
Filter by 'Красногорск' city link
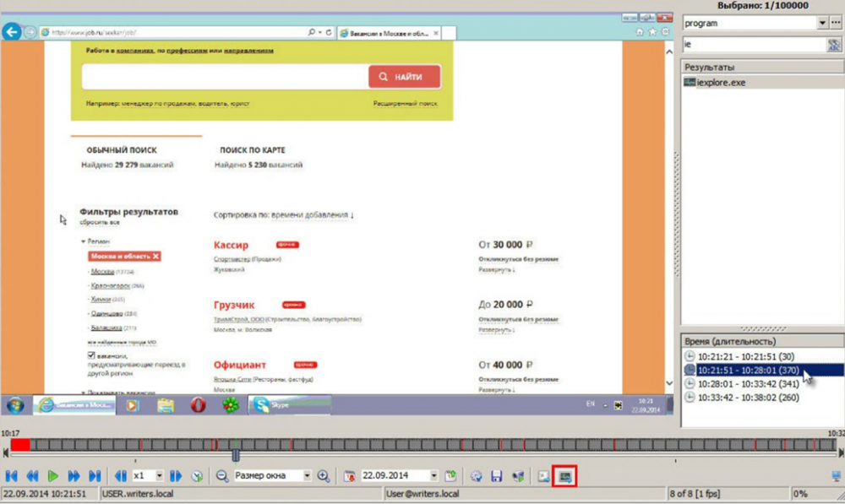coord(111,285)
